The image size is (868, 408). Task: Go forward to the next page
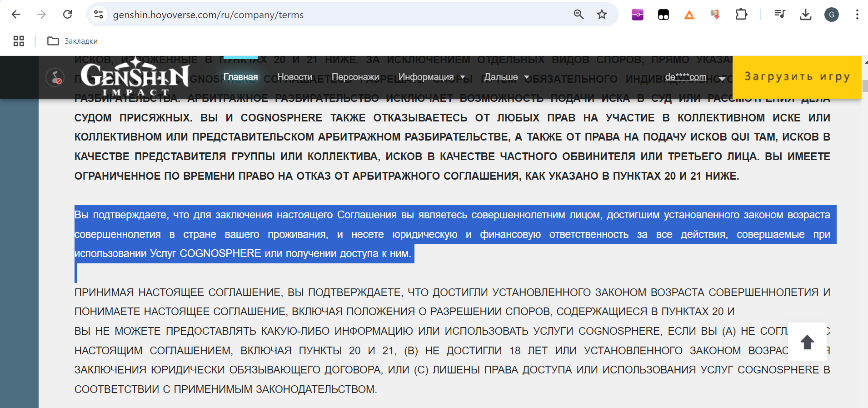[41, 15]
